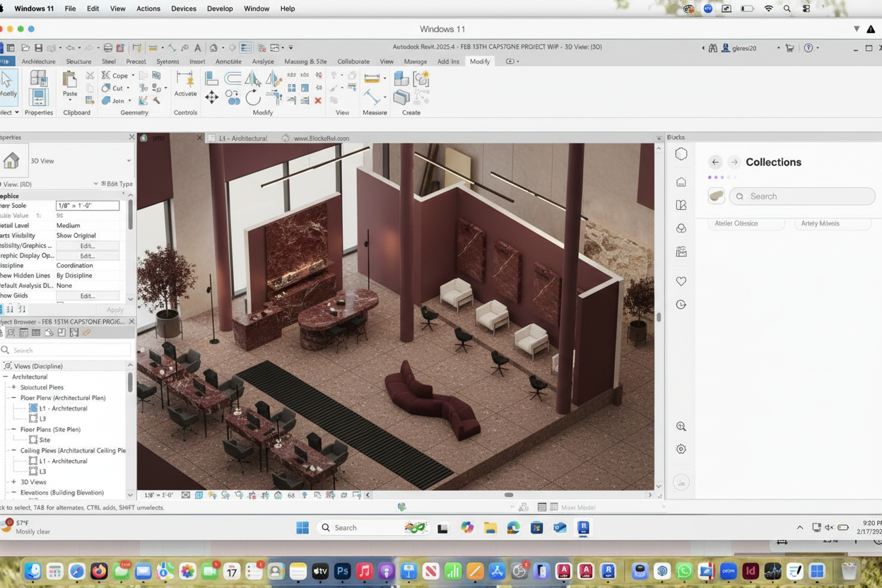
Task: Switch to the L1 - Architectural view tab
Action: coord(242,139)
